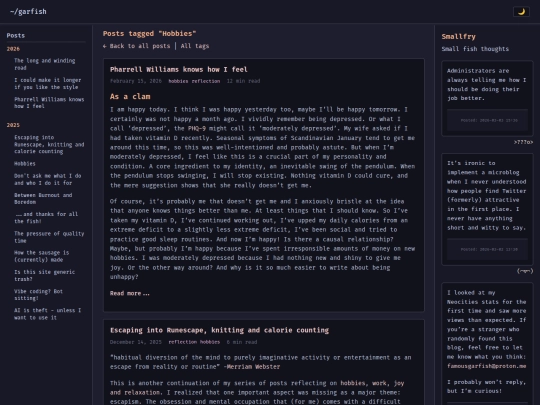540x405 pixels.
Task: Click the '12 min read' label
Action: coord(243,81)
